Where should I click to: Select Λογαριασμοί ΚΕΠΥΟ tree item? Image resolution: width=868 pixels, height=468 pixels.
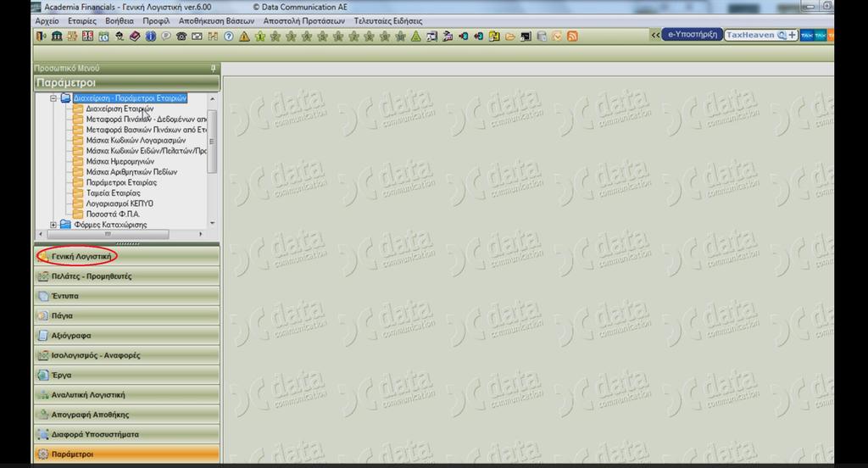120,203
